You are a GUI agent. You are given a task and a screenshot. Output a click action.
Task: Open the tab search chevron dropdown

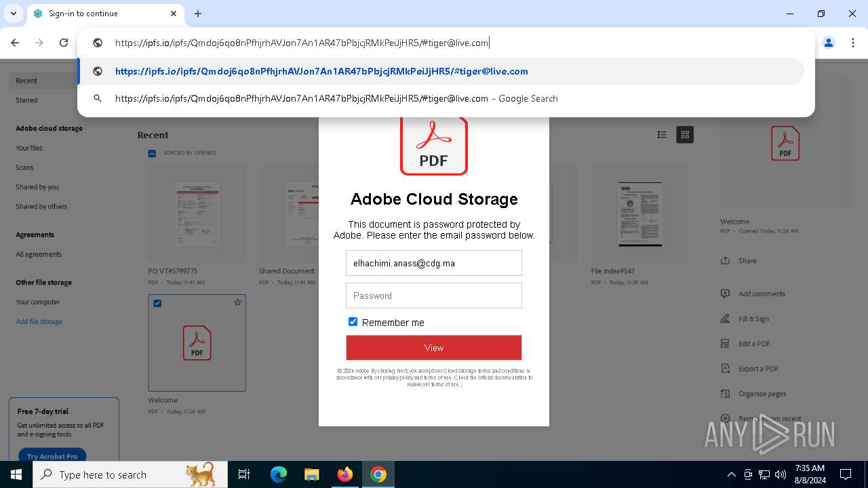pyautogui.click(x=13, y=14)
